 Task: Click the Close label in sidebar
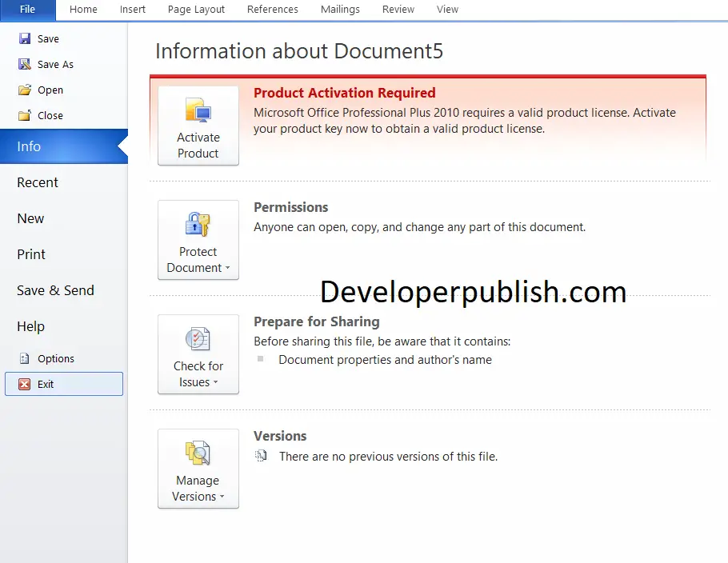click(x=50, y=116)
